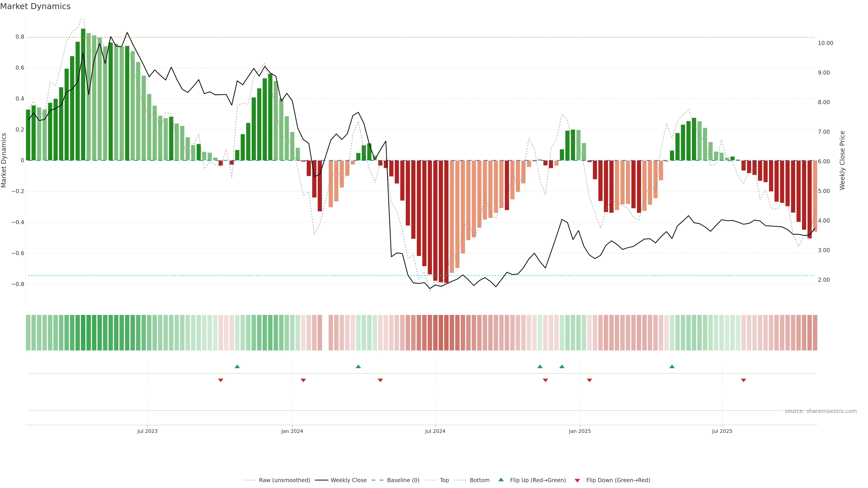
Task: Click the source: sharemaestro.com text
Action: coord(821,411)
